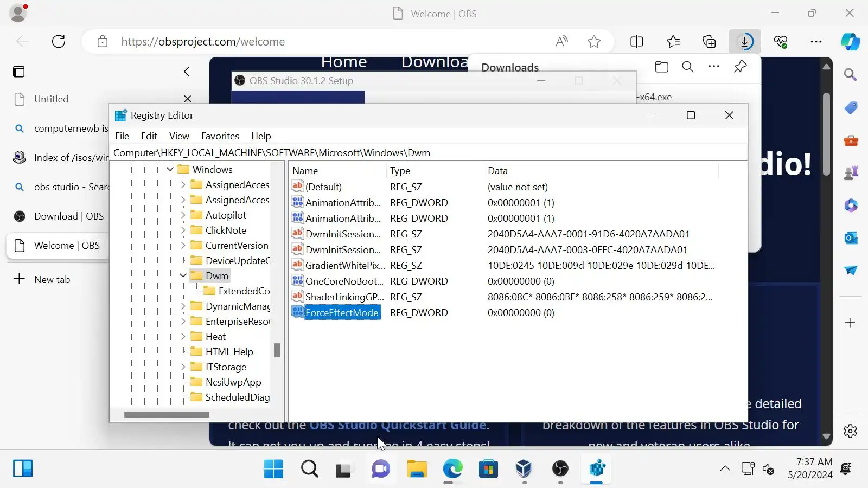
Task: Open a New tab in Edge
Action: click(42, 279)
